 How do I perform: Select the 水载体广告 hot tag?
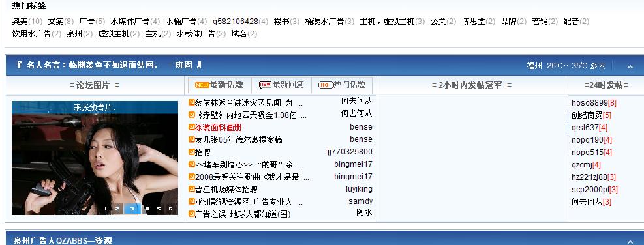[196, 34]
